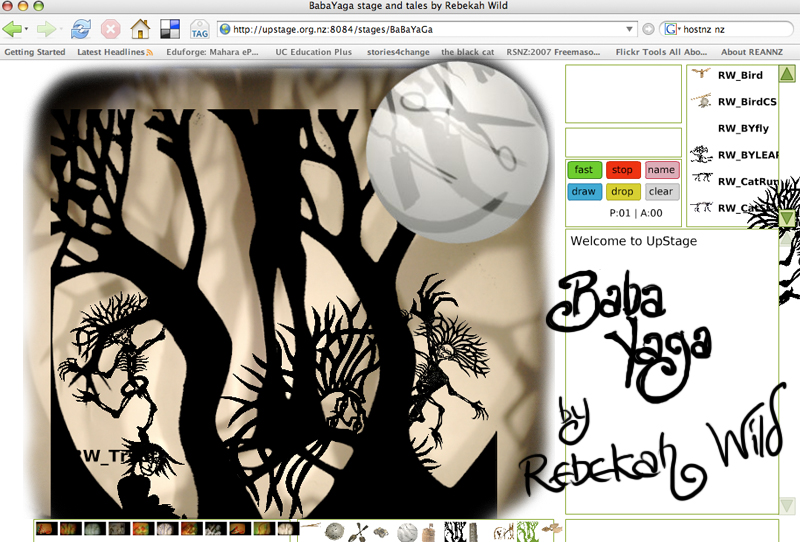The width and height of the screenshot is (800, 542).
Task: Open the UC Education Plus bookmark
Action: click(x=313, y=52)
